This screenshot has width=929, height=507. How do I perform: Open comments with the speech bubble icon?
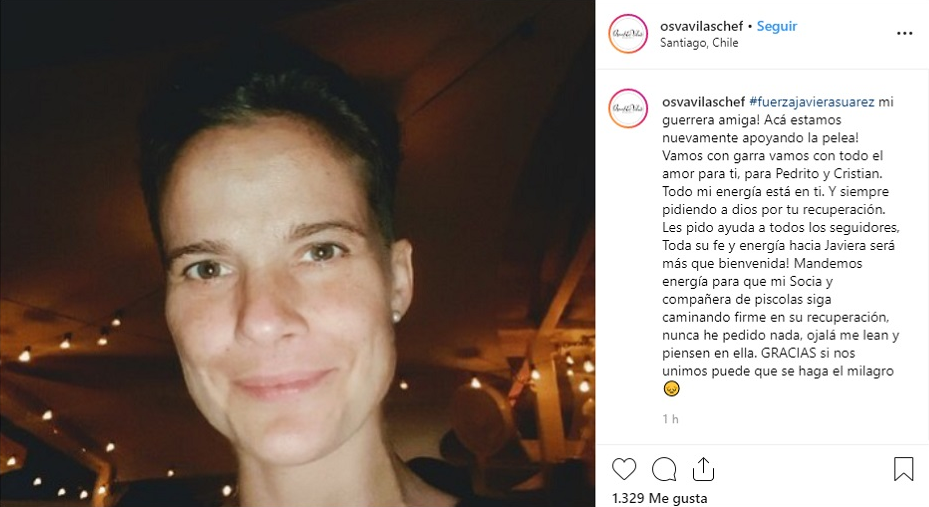pos(664,469)
